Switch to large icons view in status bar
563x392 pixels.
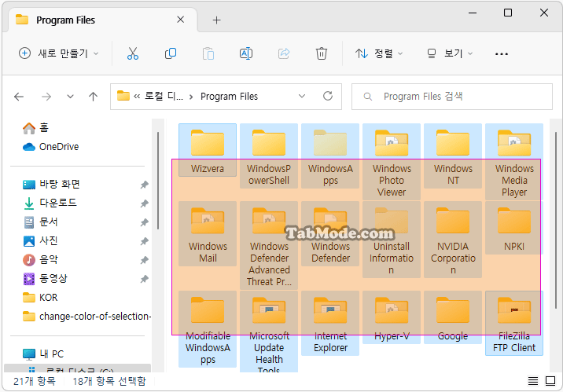[x=550, y=381]
